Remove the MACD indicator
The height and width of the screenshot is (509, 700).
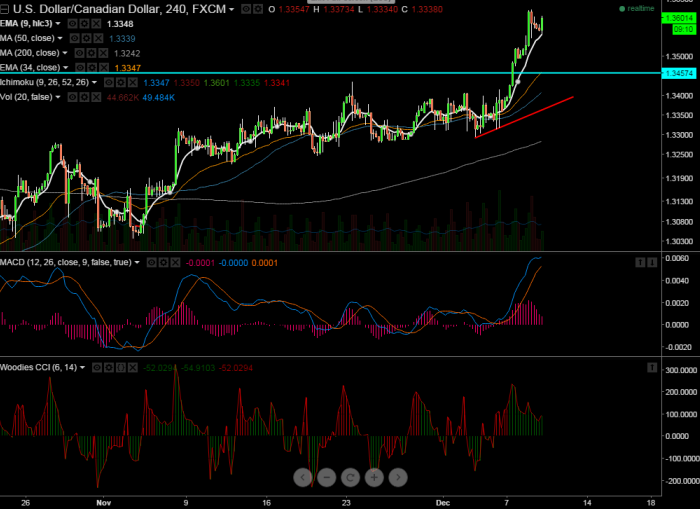(175, 263)
